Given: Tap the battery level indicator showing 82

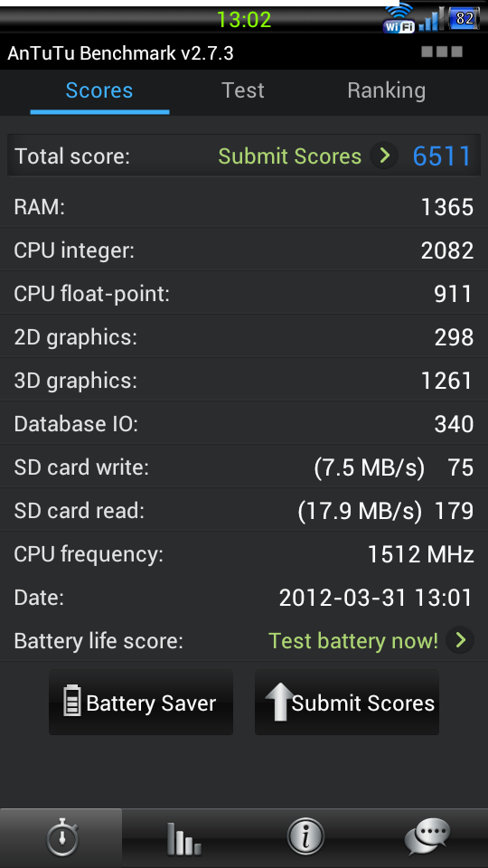Looking at the screenshot, I should (x=465, y=19).
